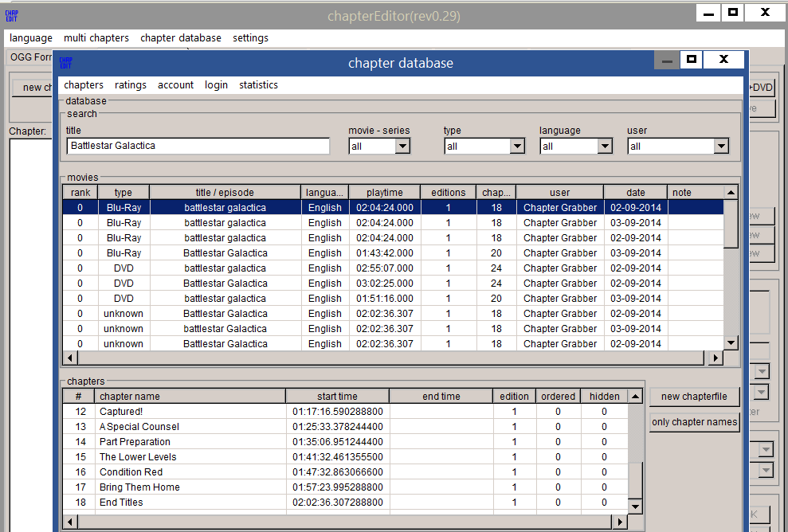Select Blu-Ray movie with playtime 01:43:42.000
Image resolution: width=788 pixels, height=532 pixels.
click(x=393, y=253)
